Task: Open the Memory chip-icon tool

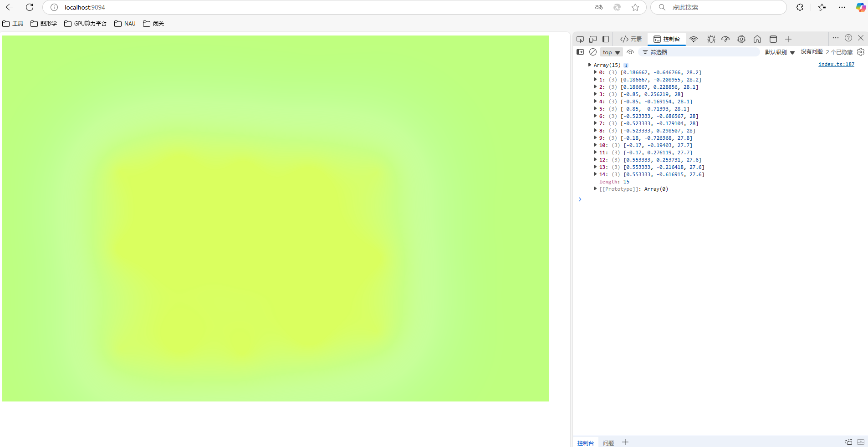Action: (741, 39)
